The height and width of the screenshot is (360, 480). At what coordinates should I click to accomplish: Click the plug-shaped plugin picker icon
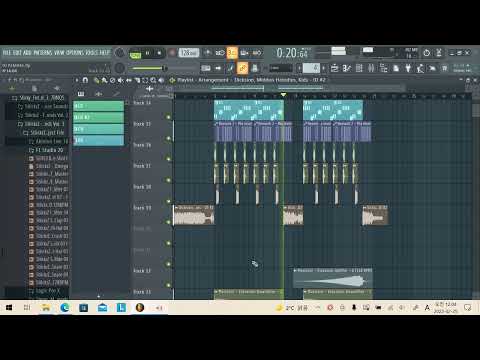coord(408,68)
